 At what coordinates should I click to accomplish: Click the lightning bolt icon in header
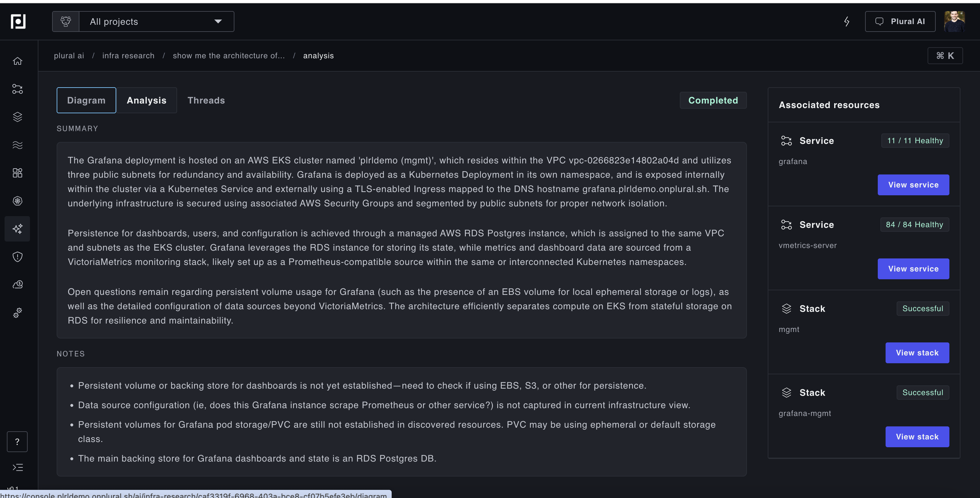[847, 22]
